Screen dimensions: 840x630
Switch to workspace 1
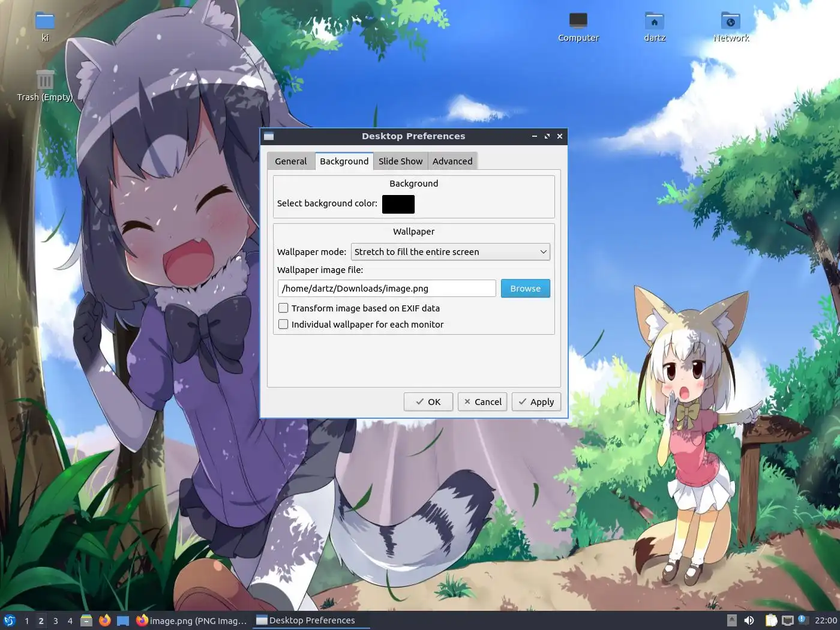pyautogui.click(x=26, y=620)
